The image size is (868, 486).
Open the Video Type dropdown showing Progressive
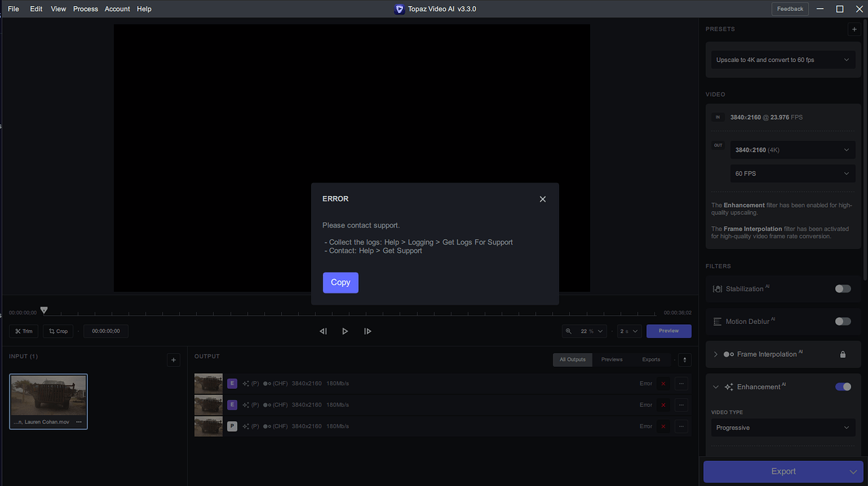(783, 427)
